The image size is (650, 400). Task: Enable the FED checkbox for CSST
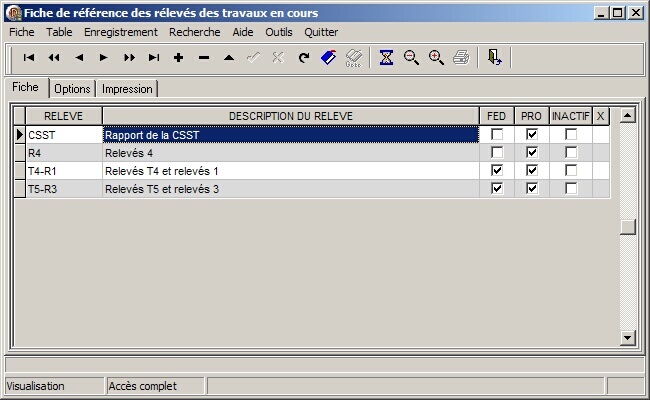click(x=497, y=135)
